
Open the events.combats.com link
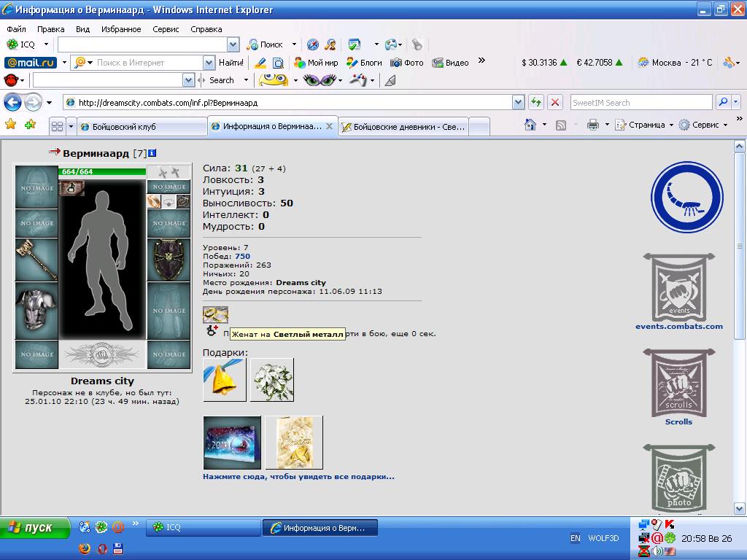point(679,326)
